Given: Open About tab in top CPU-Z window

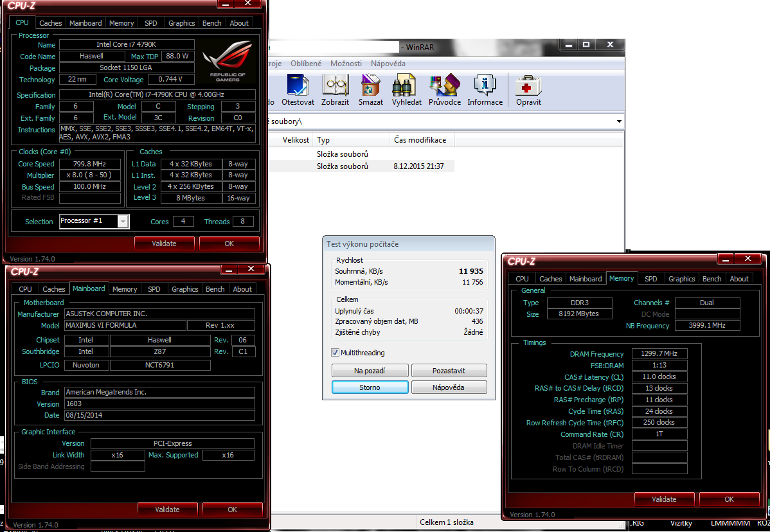Looking at the screenshot, I should [x=239, y=23].
